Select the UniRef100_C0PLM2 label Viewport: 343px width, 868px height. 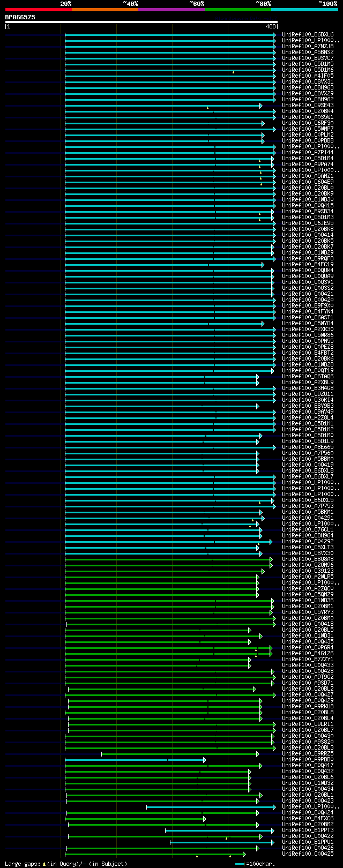308,135
